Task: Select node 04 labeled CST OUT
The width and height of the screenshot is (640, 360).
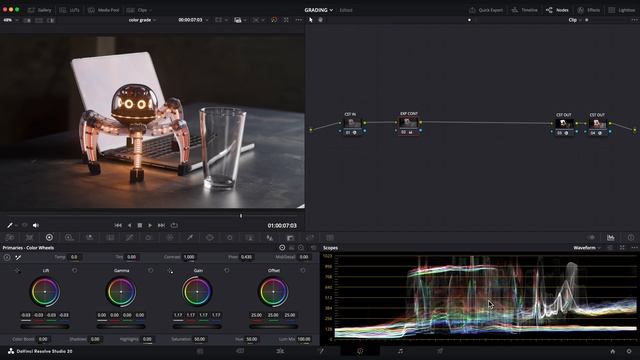Action: 598,125
